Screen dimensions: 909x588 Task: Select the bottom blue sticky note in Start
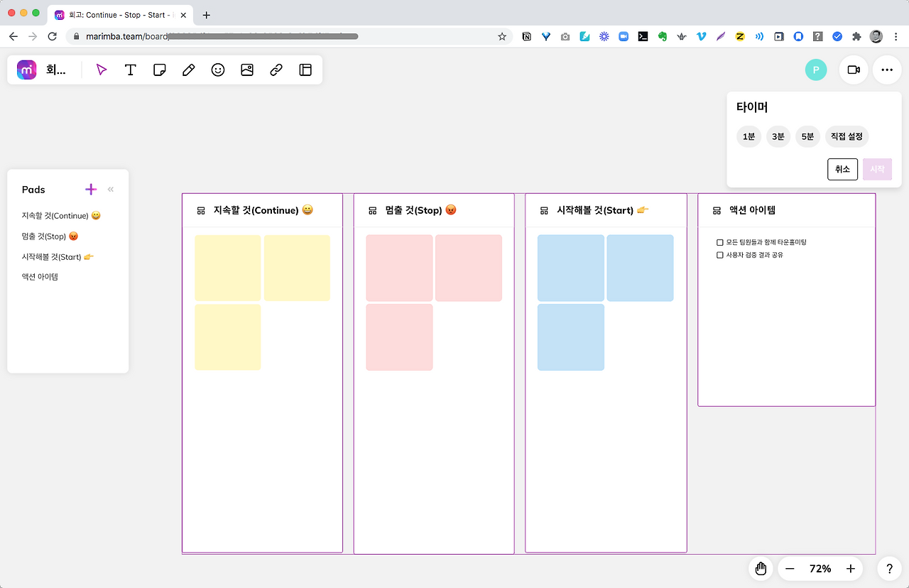[571, 337]
